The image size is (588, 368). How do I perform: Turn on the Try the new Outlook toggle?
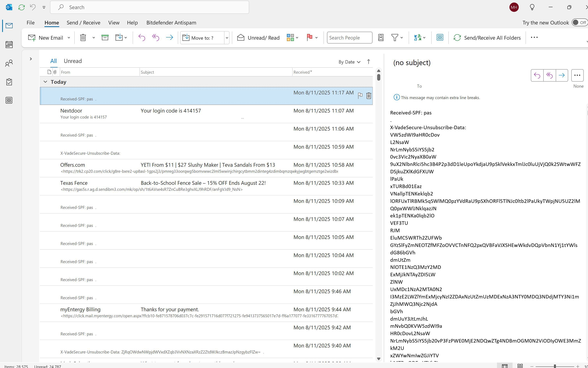tap(578, 22)
